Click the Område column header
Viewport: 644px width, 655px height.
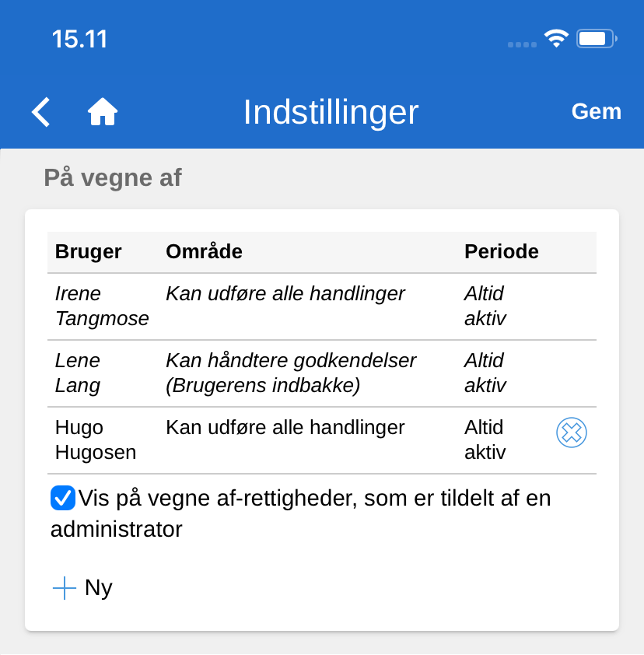pos(204,252)
